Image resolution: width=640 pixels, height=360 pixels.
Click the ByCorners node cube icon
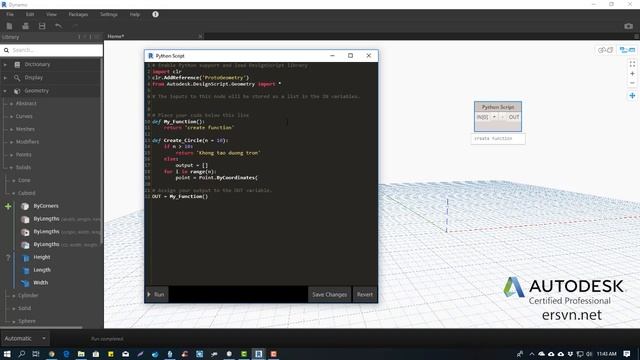[25, 206]
